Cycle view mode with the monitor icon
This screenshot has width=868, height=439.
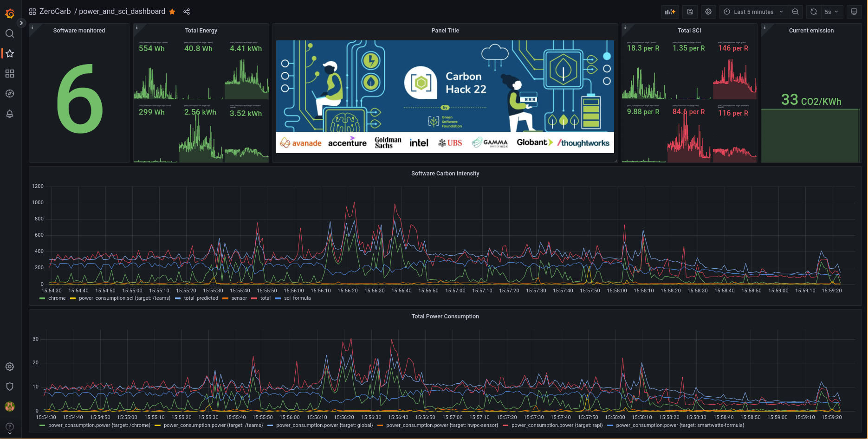coord(854,12)
